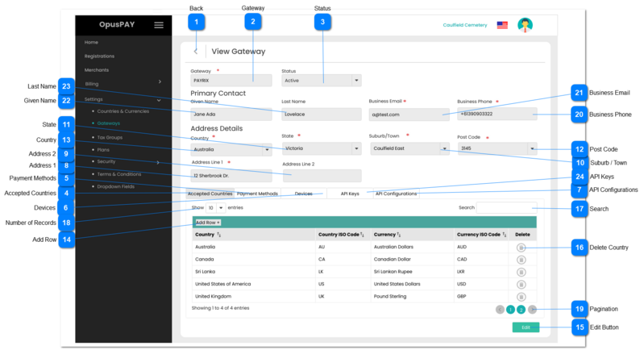
Task: Click the US flag language icon
Action: pos(502,25)
